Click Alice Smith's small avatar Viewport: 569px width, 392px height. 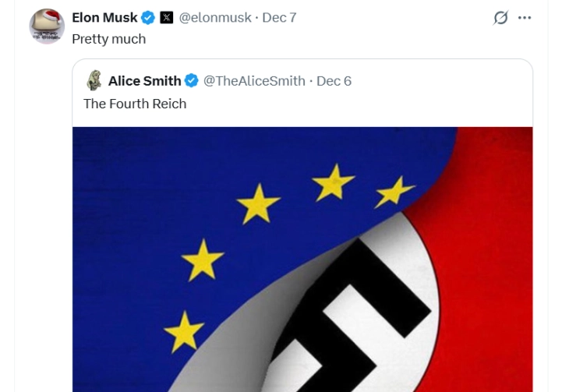point(94,80)
